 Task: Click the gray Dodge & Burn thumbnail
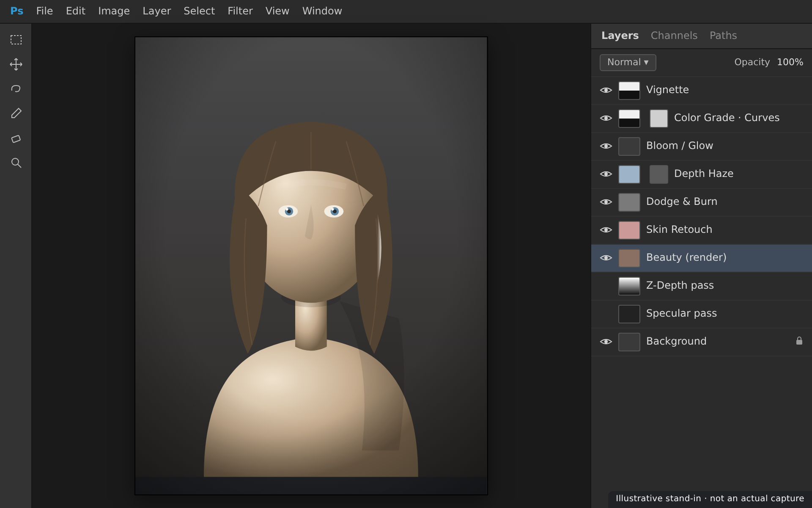point(629,202)
